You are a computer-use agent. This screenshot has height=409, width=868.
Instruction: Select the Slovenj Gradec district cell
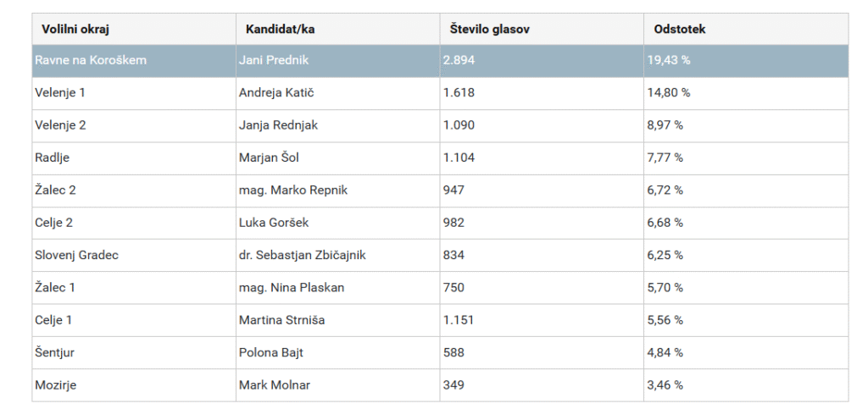pyautogui.click(x=76, y=255)
